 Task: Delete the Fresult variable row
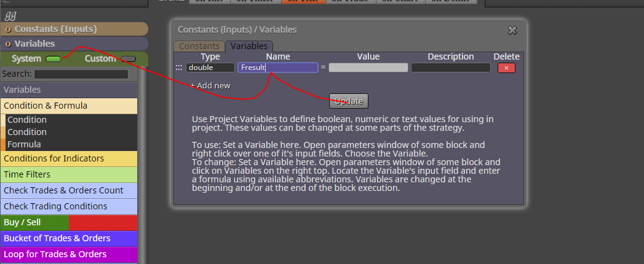pyautogui.click(x=506, y=68)
